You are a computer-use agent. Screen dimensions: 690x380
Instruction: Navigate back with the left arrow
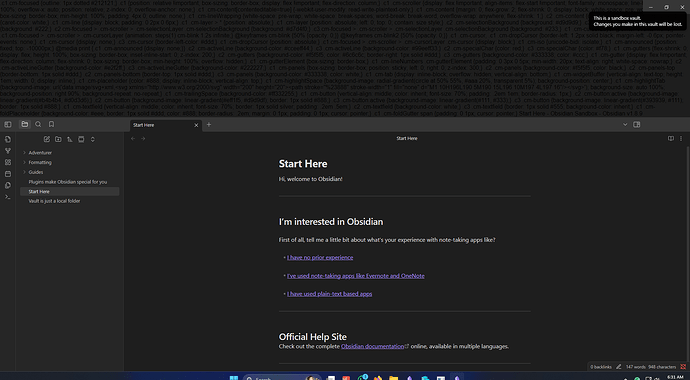click(133, 139)
